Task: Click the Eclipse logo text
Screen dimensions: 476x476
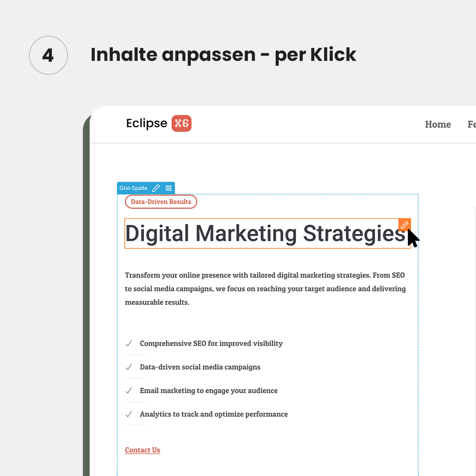Action: pos(147,124)
